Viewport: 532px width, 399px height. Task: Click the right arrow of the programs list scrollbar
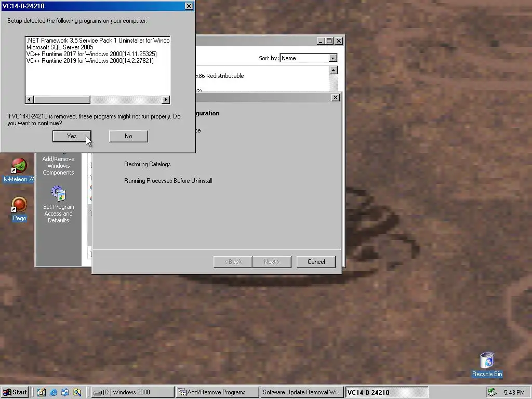click(x=166, y=99)
